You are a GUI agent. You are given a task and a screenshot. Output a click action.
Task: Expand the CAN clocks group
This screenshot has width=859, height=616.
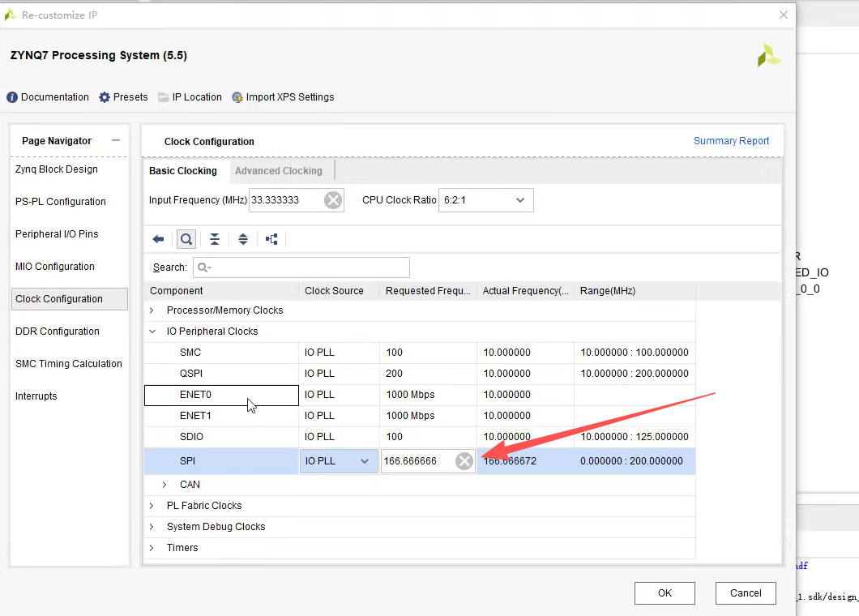[165, 485]
